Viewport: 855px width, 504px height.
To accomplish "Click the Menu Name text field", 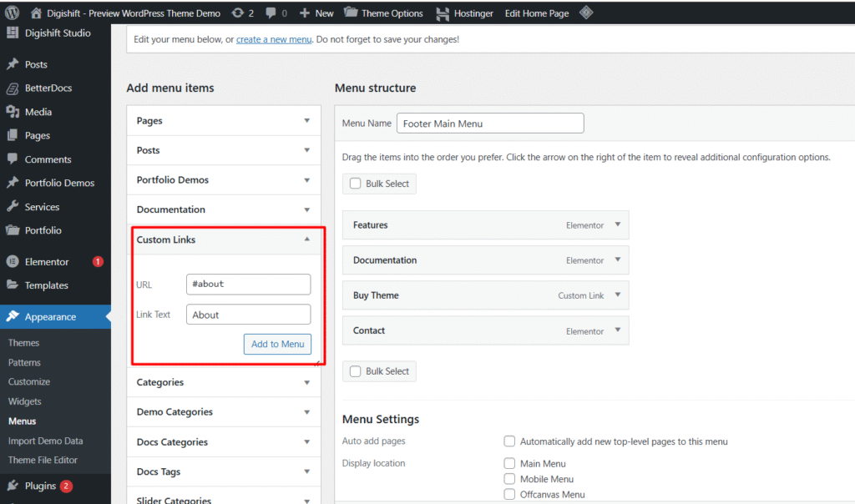I will tap(490, 123).
